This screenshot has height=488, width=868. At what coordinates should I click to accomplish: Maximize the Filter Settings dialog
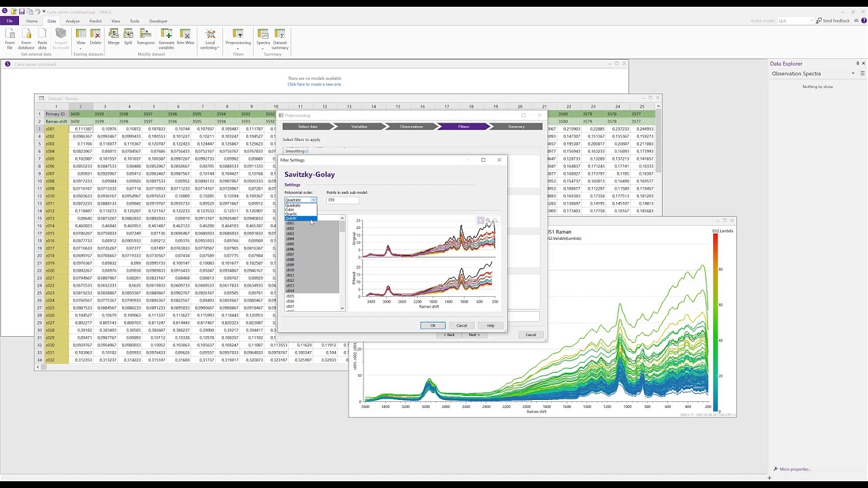(484, 160)
